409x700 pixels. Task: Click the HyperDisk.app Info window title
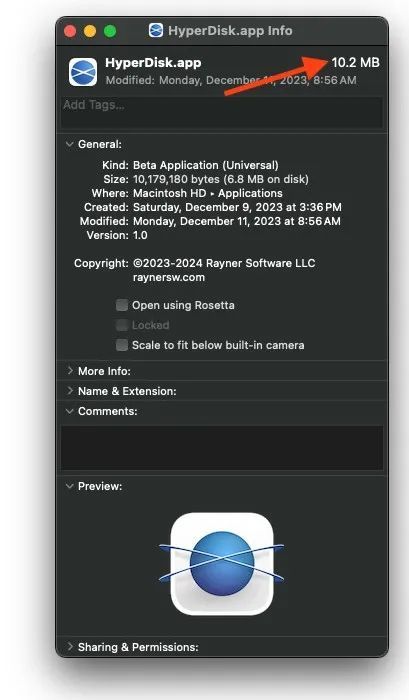(230, 31)
